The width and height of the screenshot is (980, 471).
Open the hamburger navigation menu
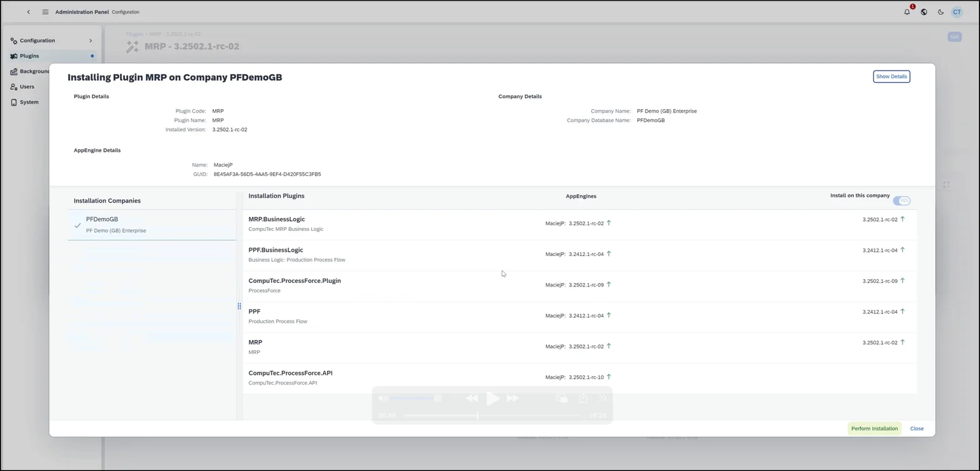[x=45, y=12]
